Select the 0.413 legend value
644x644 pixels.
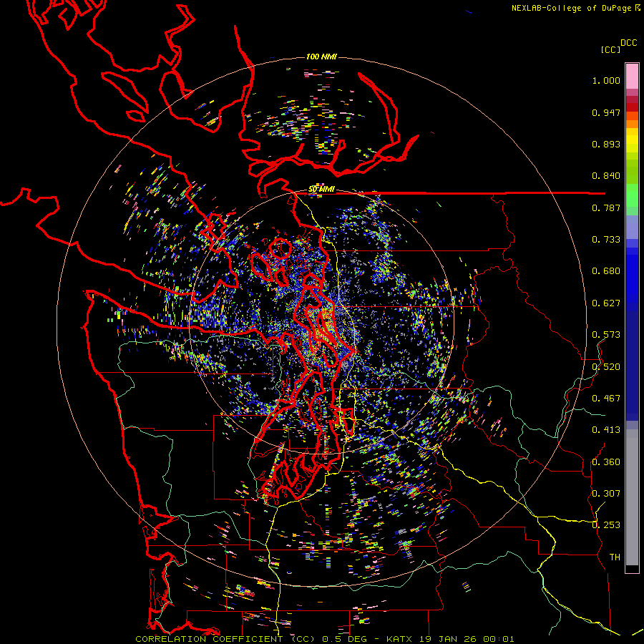click(606, 430)
